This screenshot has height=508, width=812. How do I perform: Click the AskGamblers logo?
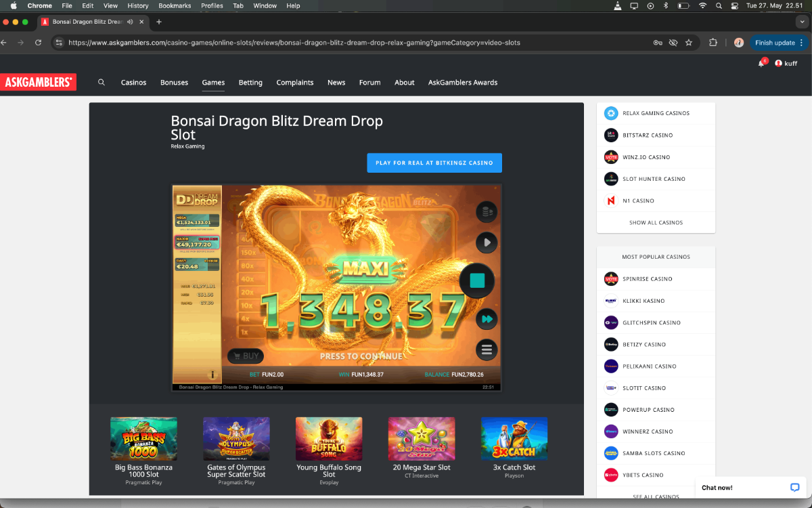click(38, 82)
